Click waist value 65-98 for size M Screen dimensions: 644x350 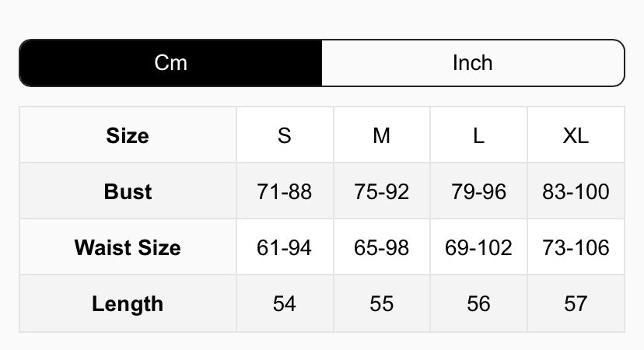382,247
